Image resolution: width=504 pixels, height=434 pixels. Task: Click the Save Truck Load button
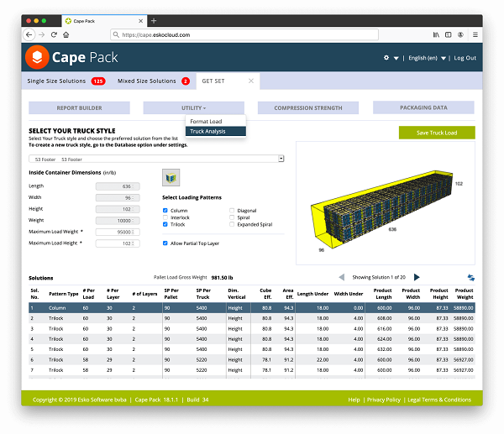[x=436, y=133]
